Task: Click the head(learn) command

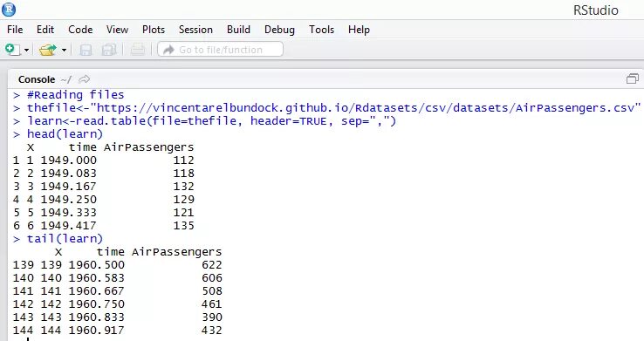Action: 65,134
